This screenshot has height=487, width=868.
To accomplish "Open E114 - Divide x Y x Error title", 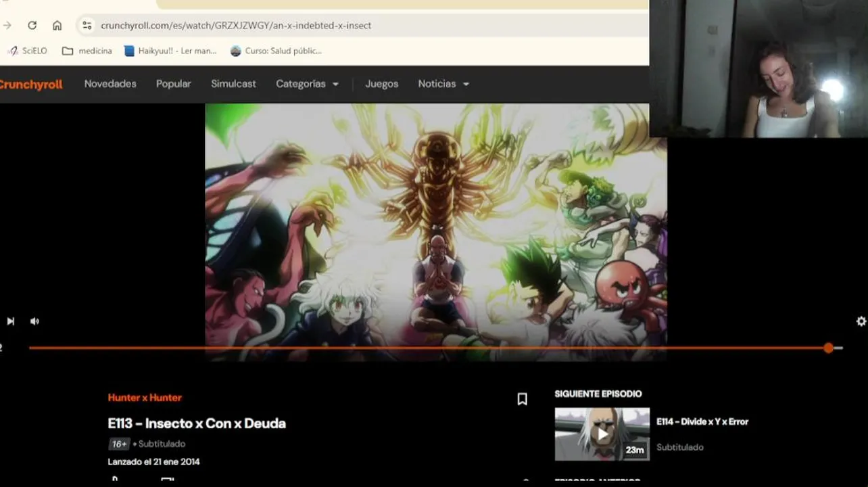I will click(702, 421).
